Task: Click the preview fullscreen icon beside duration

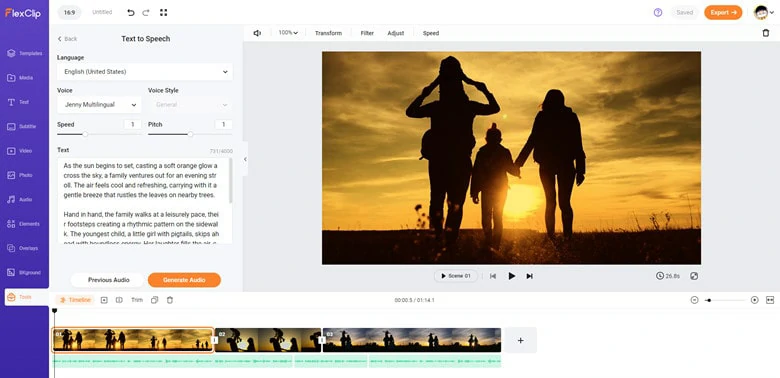Action: 694,276
